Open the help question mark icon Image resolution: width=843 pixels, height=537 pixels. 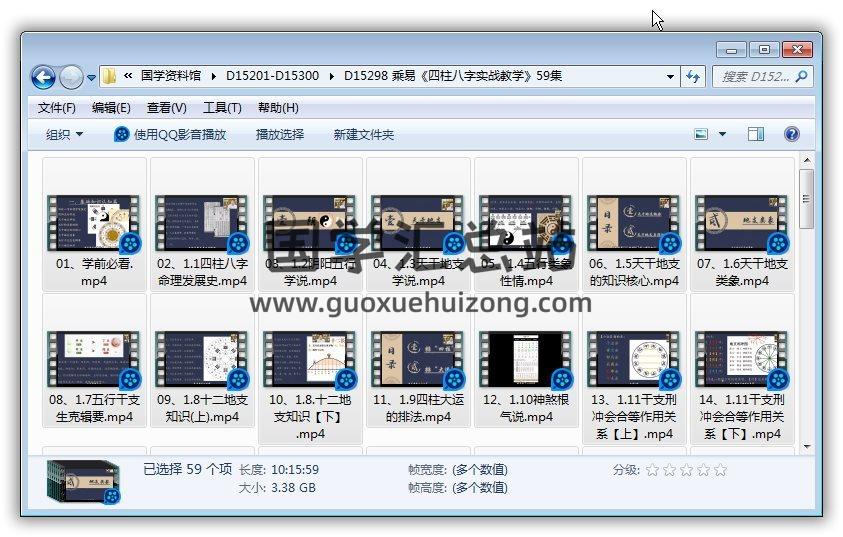coord(791,134)
